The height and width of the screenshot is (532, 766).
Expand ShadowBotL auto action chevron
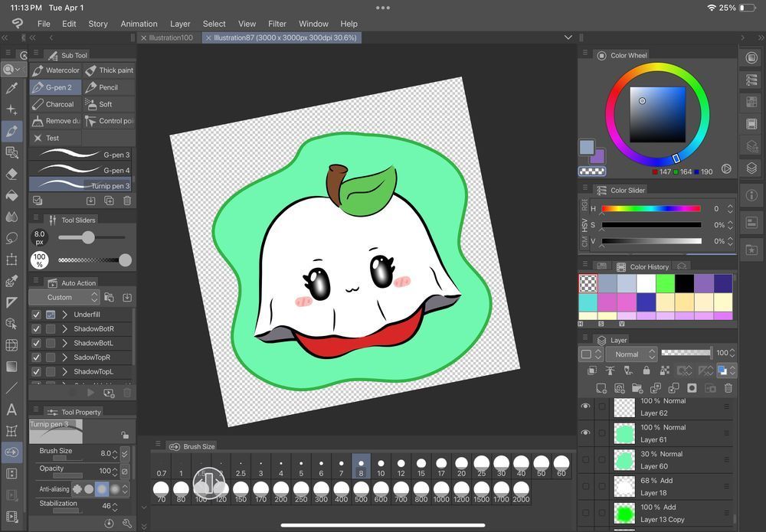coord(64,343)
